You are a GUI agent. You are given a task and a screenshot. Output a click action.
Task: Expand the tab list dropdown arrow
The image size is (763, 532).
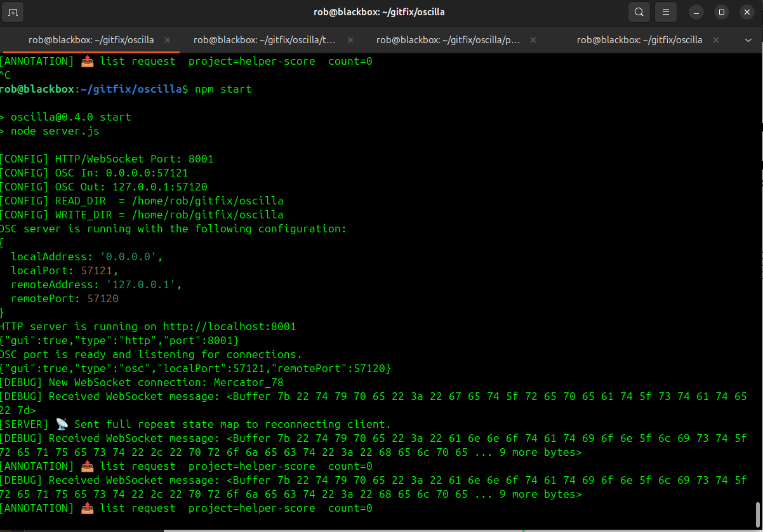click(x=748, y=40)
